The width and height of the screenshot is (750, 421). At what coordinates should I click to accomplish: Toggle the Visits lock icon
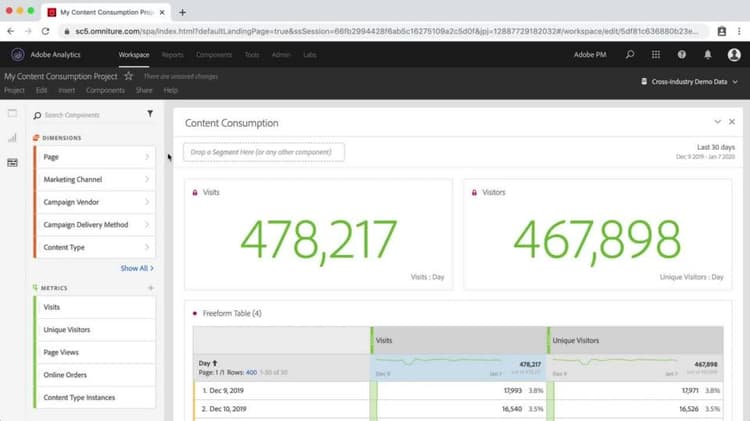[x=195, y=192]
